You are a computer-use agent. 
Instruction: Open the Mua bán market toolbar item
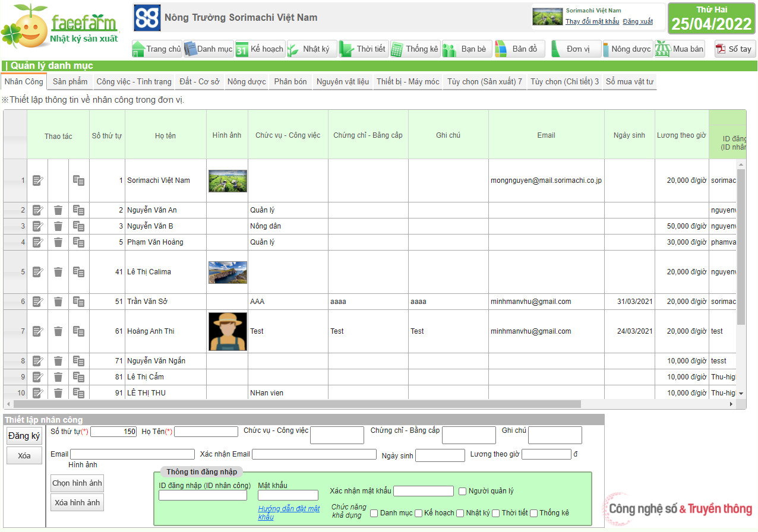tap(680, 49)
